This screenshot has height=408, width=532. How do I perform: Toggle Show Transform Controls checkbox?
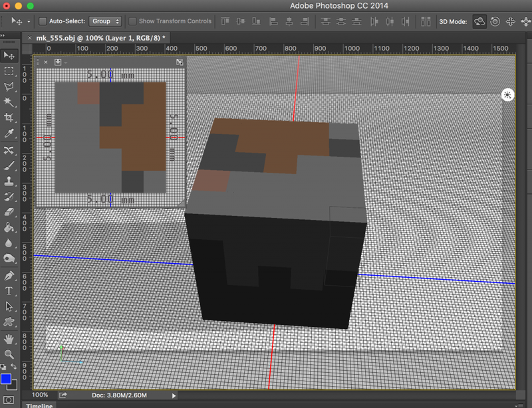[132, 21]
